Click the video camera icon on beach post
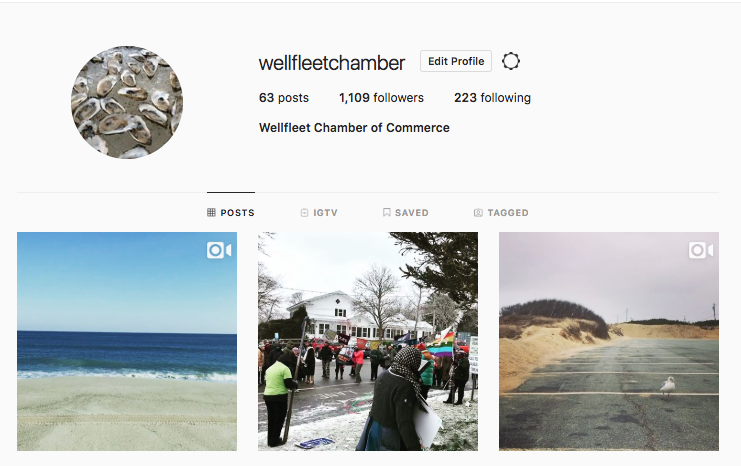The image size is (741, 466). [x=219, y=250]
